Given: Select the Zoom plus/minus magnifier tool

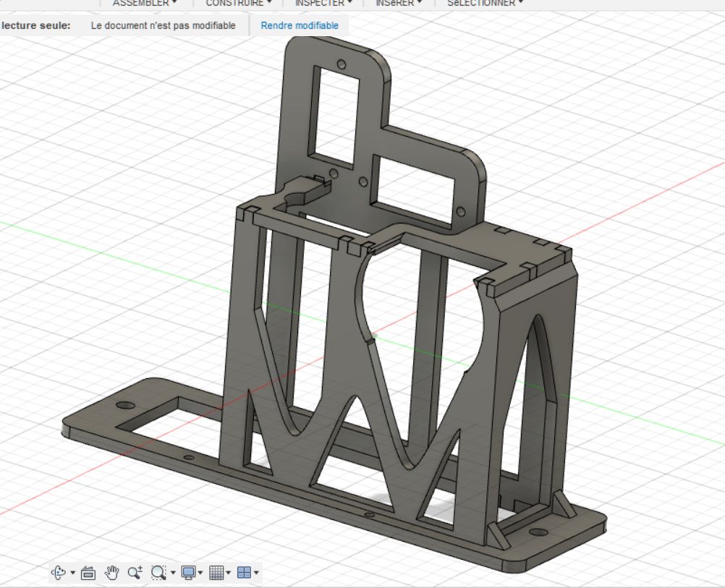Looking at the screenshot, I should point(135,573).
